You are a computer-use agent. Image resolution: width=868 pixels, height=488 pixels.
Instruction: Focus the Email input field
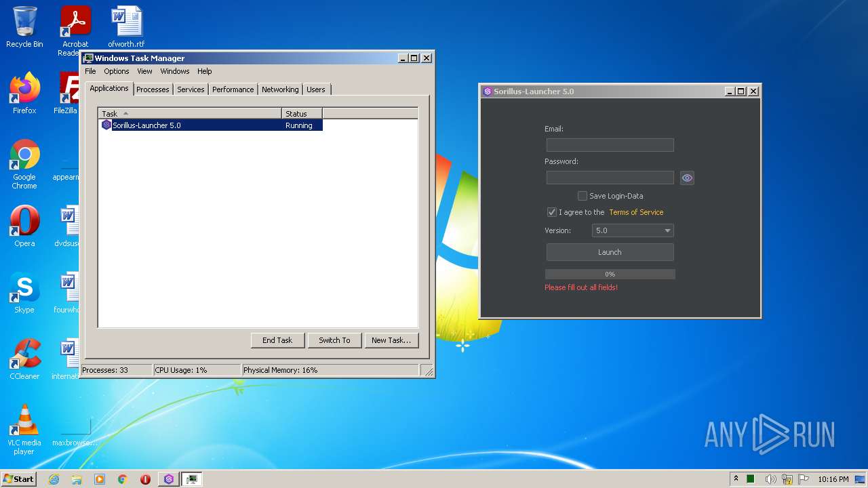click(610, 145)
